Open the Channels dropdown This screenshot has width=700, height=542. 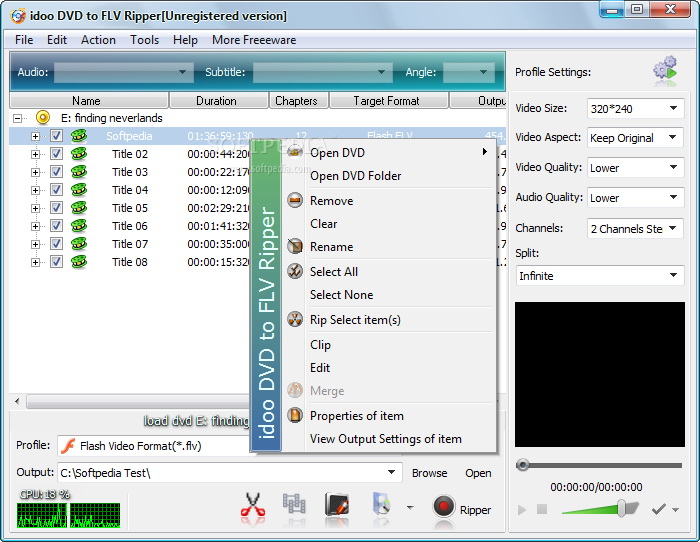click(x=635, y=229)
